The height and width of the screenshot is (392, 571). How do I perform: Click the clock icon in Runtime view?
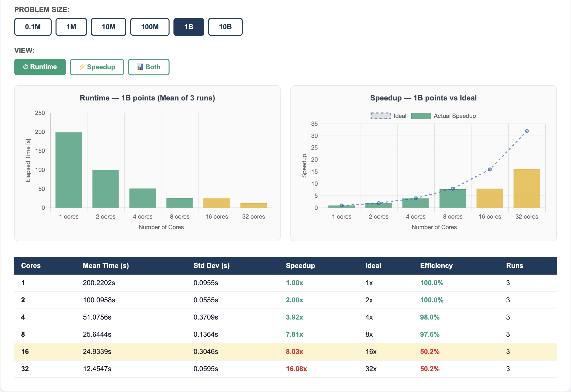click(26, 67)
